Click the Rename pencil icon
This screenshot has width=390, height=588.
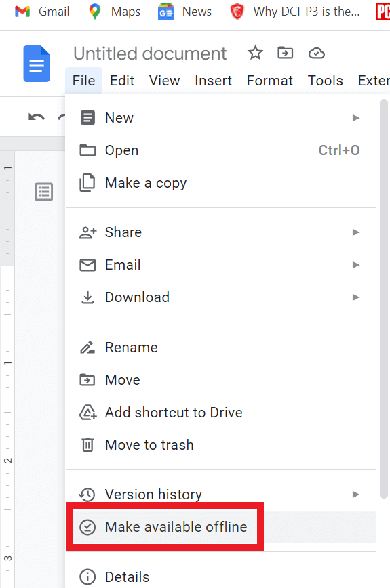(x=87, y=348)
